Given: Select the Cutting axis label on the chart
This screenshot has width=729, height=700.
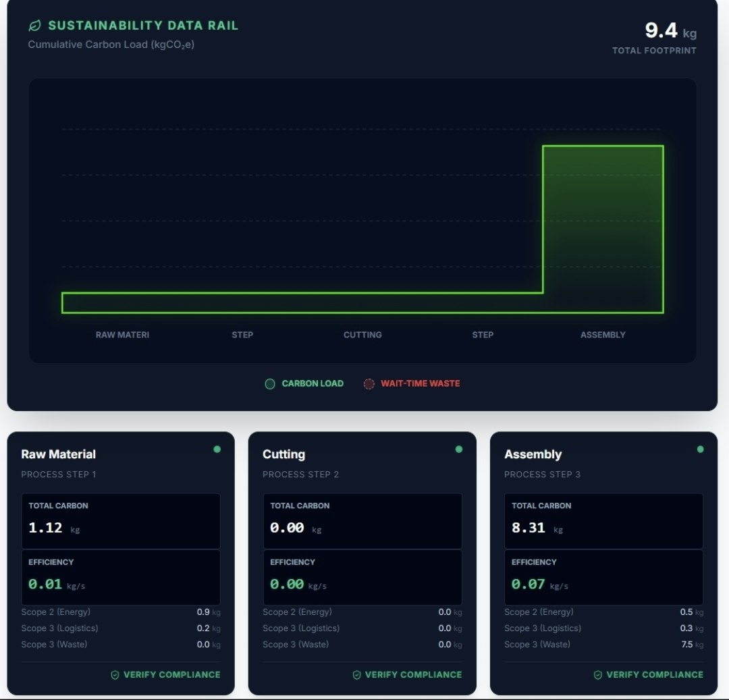Looking at the screenshot, I should (362, 335).
